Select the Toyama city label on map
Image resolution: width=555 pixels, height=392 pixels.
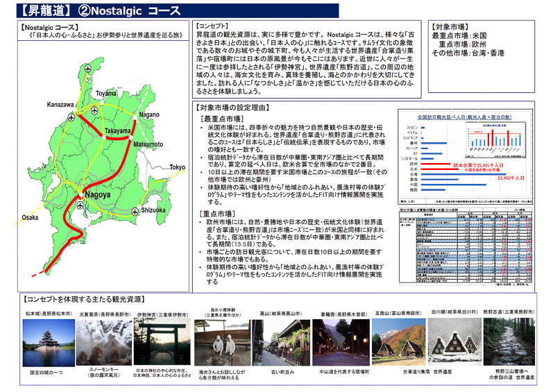click(x=106, y=94)
